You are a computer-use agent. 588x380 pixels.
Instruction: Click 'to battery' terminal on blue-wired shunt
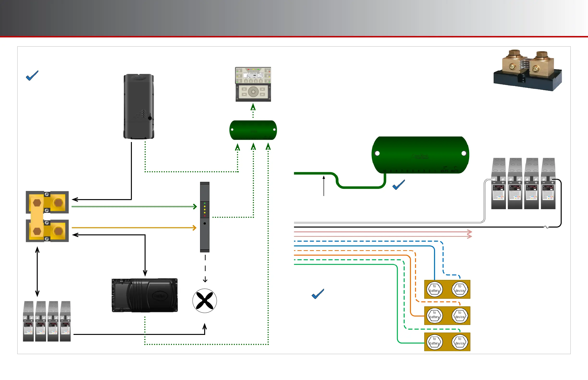pyautogui.click(x=434, y=289)
